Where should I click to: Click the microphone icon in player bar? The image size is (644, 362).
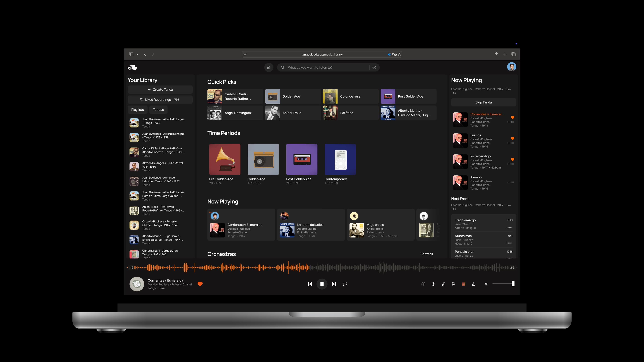[443, 284]
